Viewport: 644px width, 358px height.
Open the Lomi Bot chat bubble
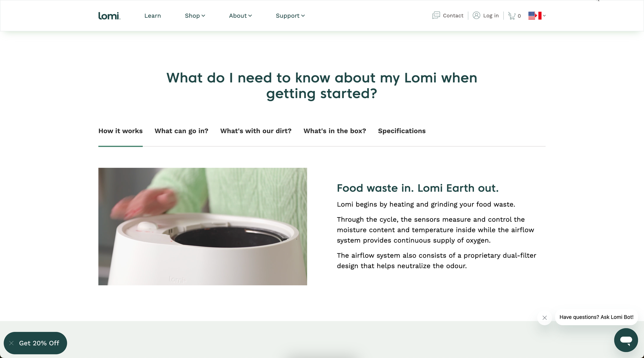[626, 340]
